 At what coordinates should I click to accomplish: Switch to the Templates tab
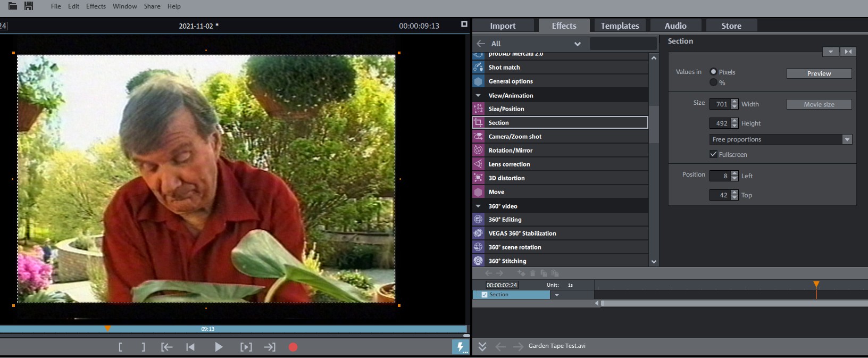[620, 26]
